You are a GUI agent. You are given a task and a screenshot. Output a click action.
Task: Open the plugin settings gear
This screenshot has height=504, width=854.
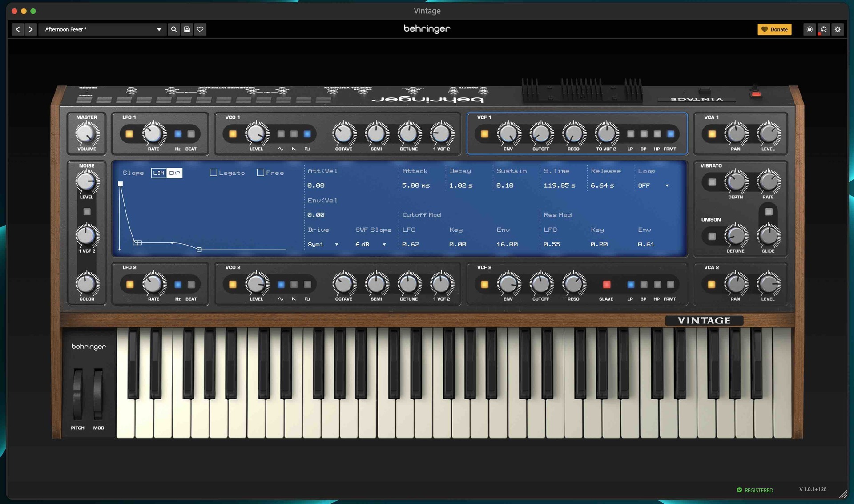(x=838, y=29)
